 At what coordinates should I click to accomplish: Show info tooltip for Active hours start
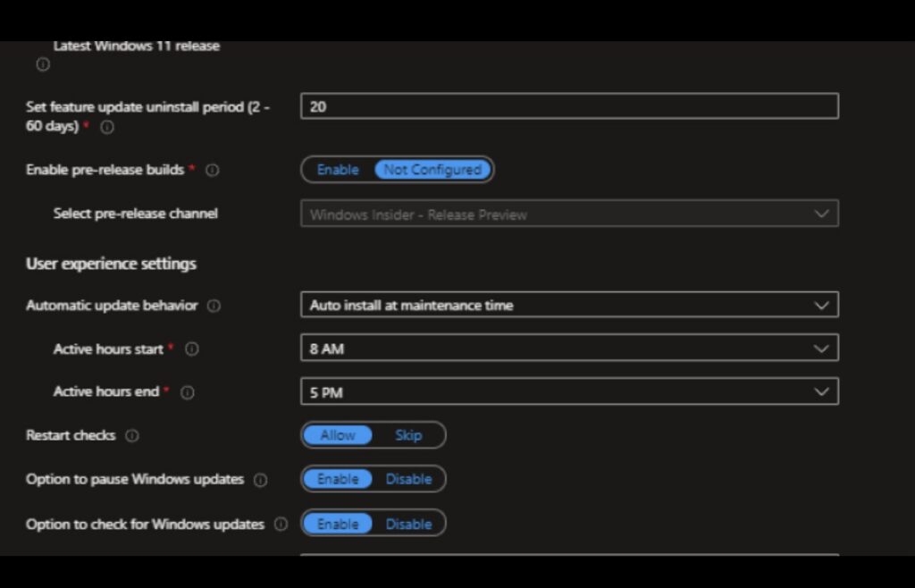point(191,349)
